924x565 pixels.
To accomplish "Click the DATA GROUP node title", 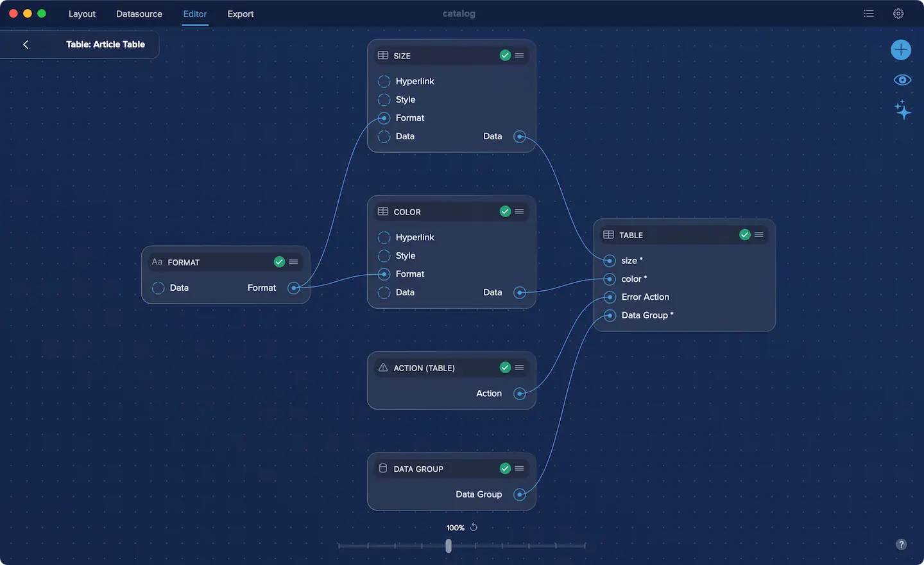I will pos(418,469).
